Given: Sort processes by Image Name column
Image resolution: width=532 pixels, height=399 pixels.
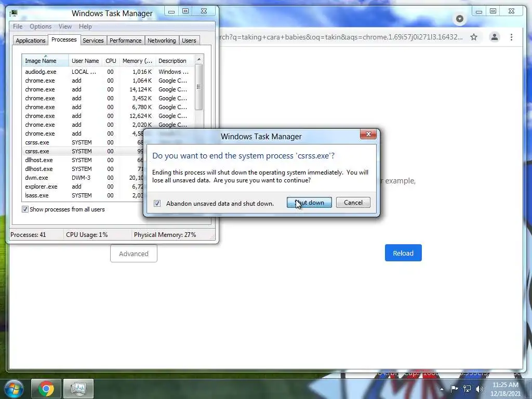Looking at the screenshot, I should tap(46, 61).
